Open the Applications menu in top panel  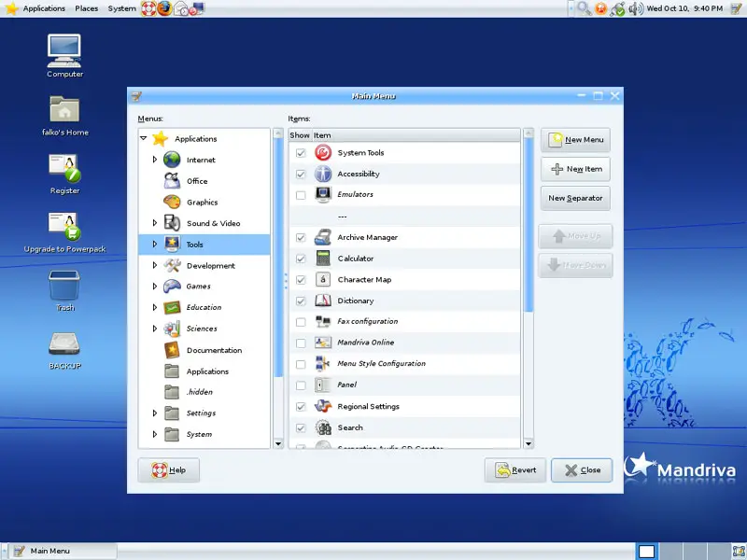44,8
